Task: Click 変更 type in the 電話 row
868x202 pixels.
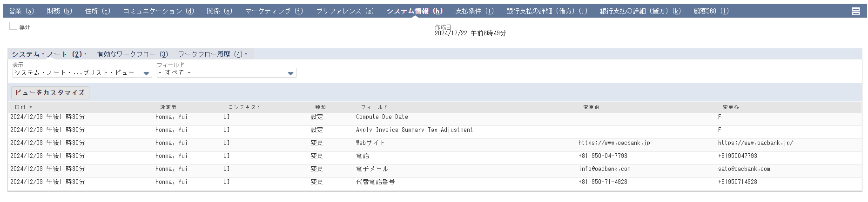Action: click(x=317, y=156)
